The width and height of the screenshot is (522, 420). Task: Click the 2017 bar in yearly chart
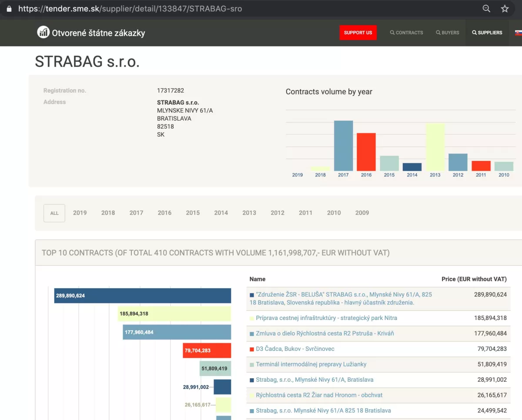[x=343, y=146]
